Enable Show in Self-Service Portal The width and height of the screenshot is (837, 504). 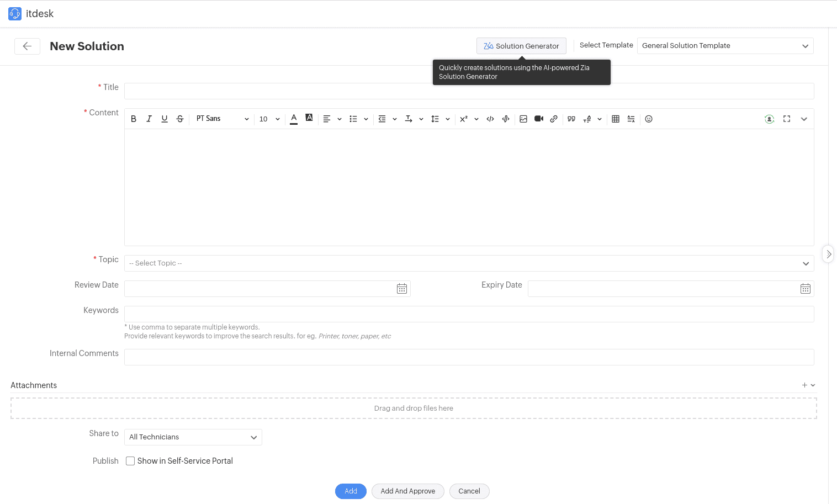click(x=130, y=460)
